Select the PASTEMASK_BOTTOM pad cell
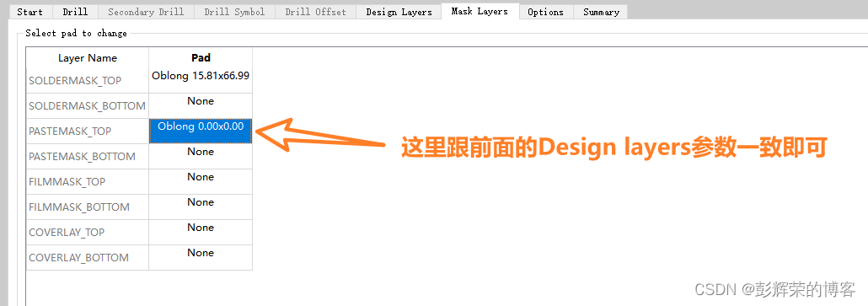 click(x=201, y=157)
